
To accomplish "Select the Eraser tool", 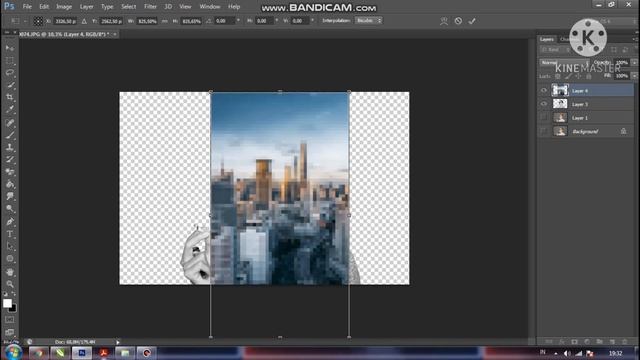I will [10, 172].
